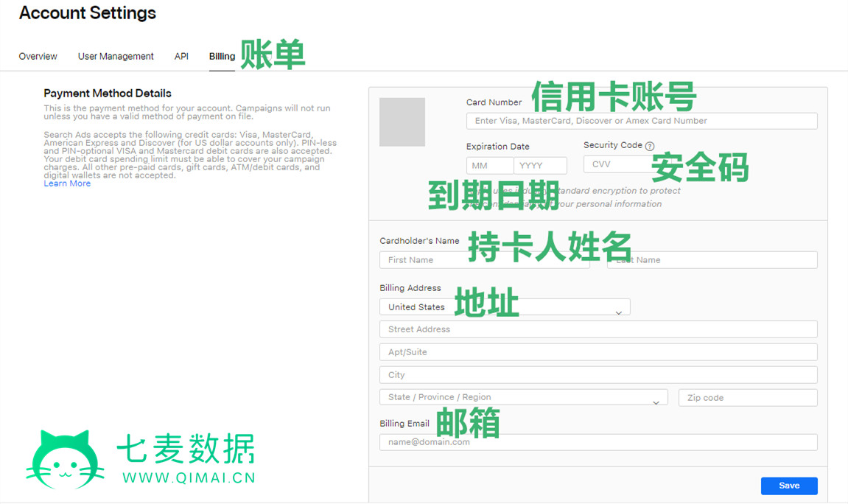Click the MM expiration month field
This screenshot has height=504, width=848.
[x=489, y=166]
